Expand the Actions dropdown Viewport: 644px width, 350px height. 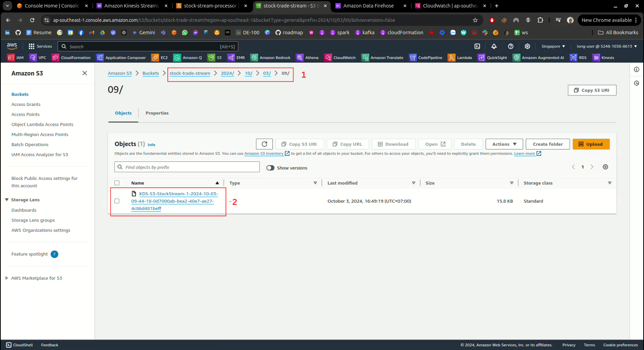504,144
